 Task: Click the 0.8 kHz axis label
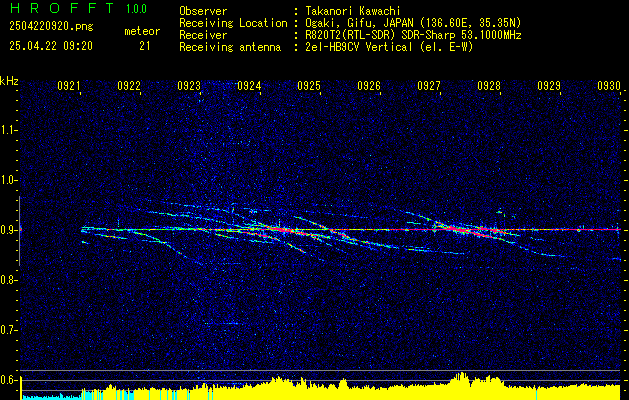8,280
